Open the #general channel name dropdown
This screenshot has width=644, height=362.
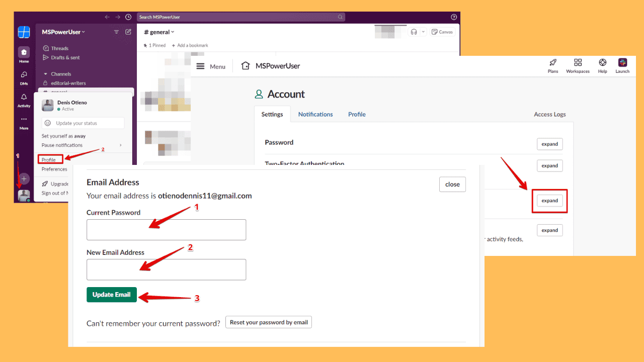159,32
